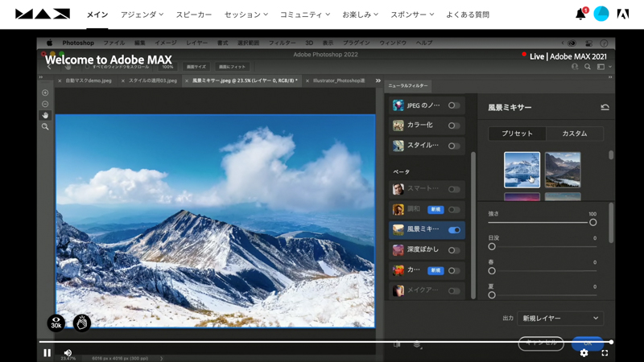Click the スタイル filter icon

[x=398, y=146]
